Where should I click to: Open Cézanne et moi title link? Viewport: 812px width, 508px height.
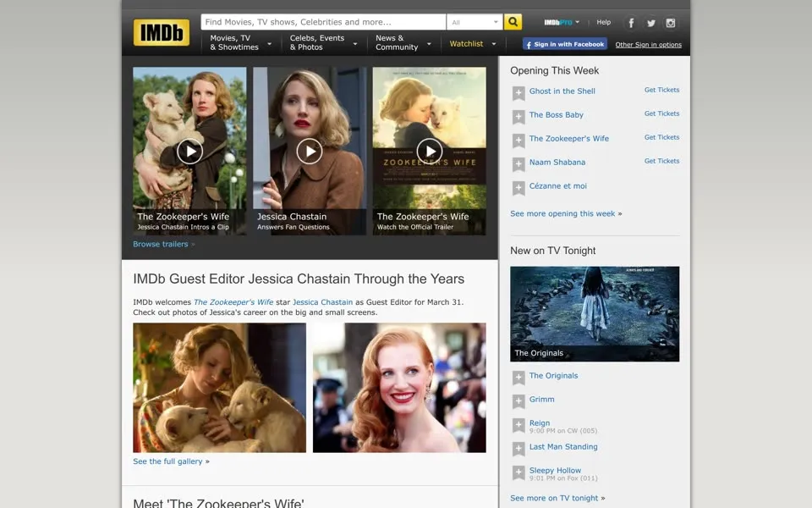pos(557,186)
